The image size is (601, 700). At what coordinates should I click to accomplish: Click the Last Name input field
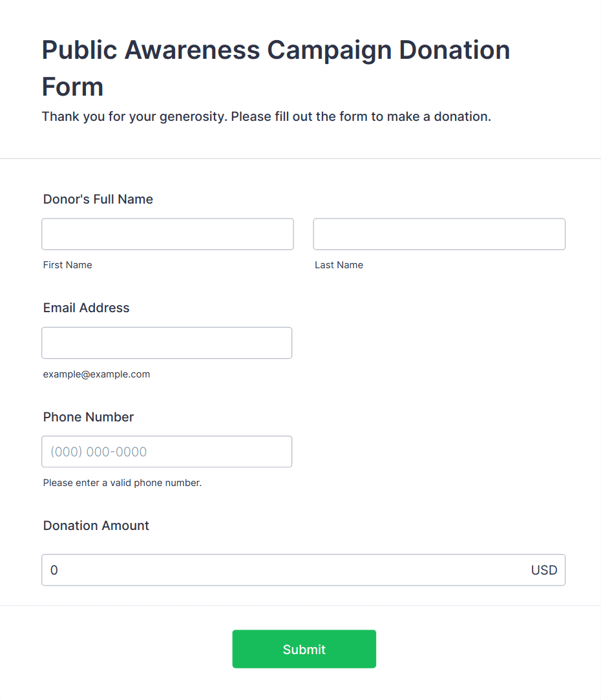[x=439, y=234]
